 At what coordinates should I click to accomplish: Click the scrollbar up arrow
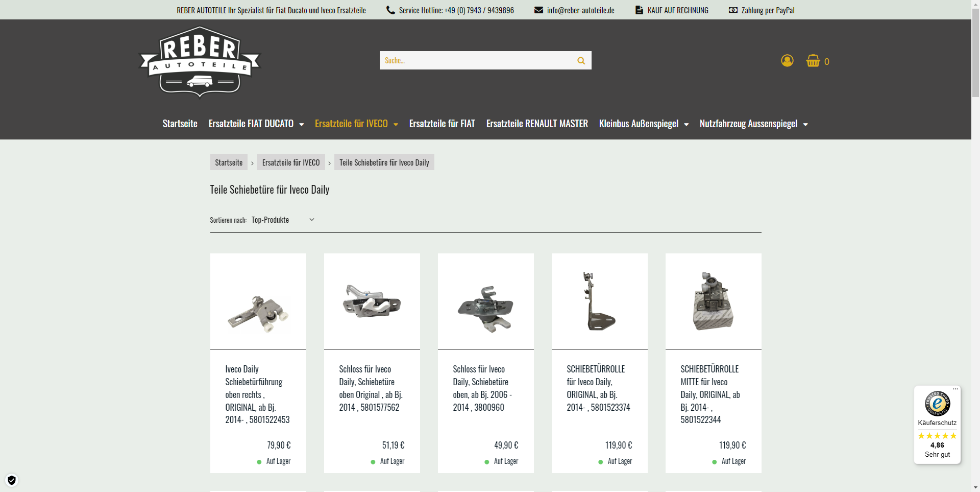975,4
